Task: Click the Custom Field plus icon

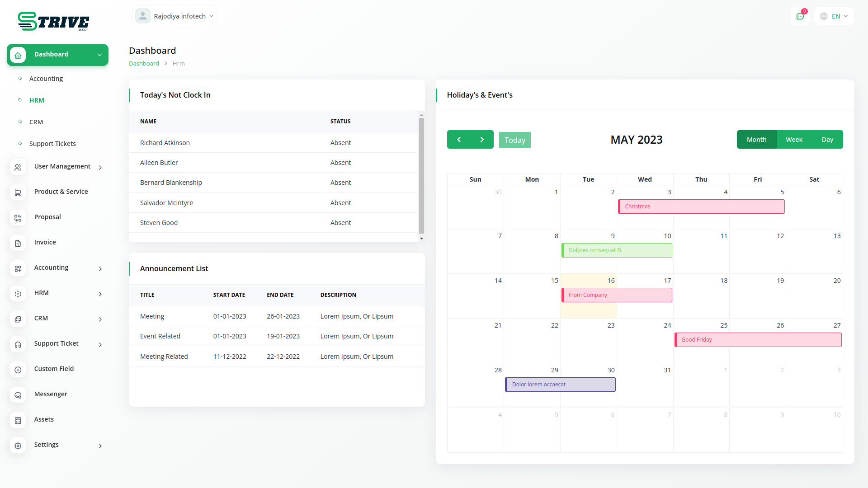Action: pyautogui.click(x=18, y=370)
